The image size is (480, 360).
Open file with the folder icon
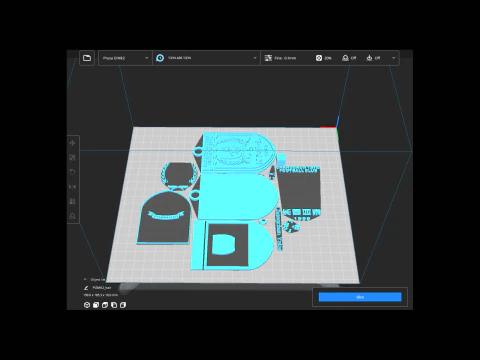pyautogui.click(x=87, y=58)
